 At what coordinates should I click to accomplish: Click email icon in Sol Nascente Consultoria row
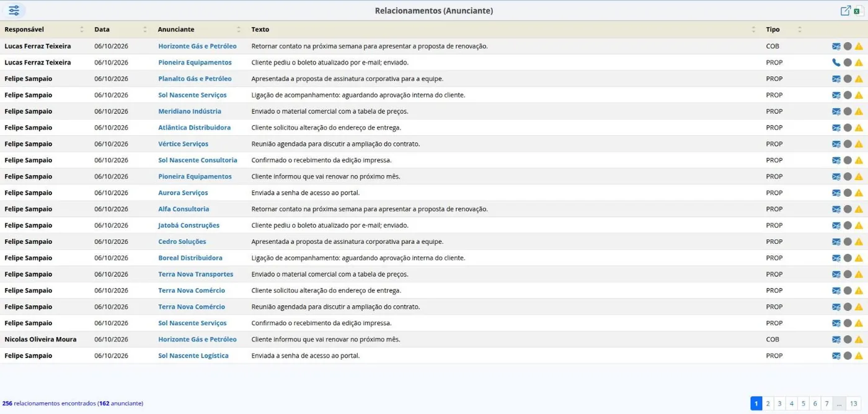pyautogui.click(x=836, y=160)
